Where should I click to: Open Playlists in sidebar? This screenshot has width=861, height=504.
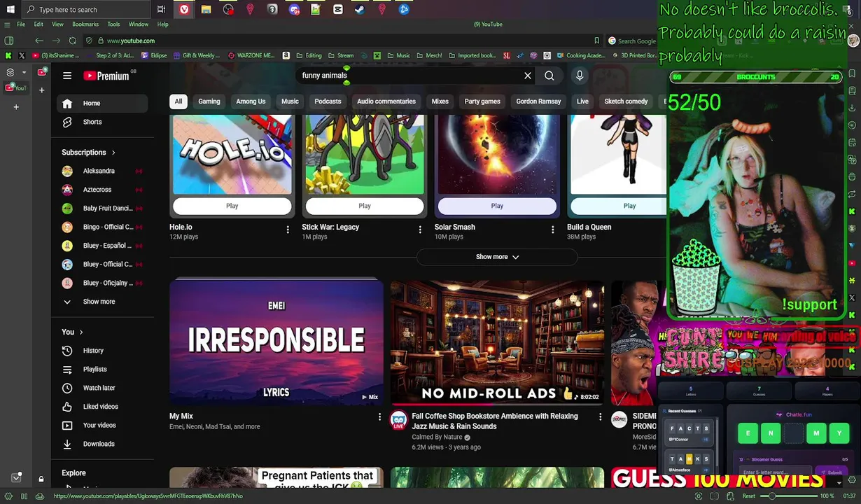click(102, 370)
